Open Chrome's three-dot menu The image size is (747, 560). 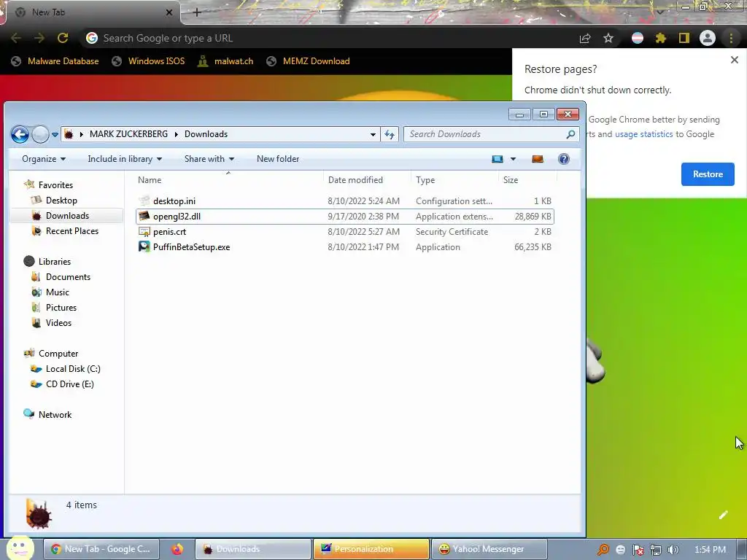[731, 38]
